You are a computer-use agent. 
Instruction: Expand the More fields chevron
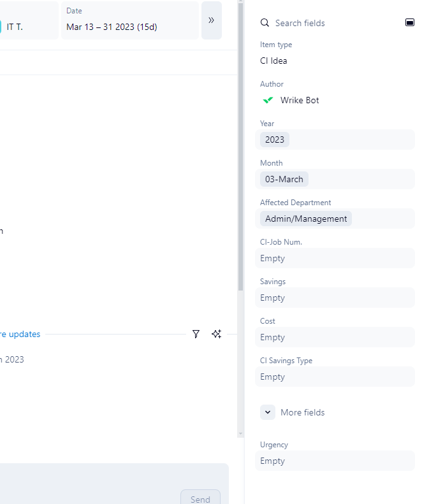coord(268,412)
